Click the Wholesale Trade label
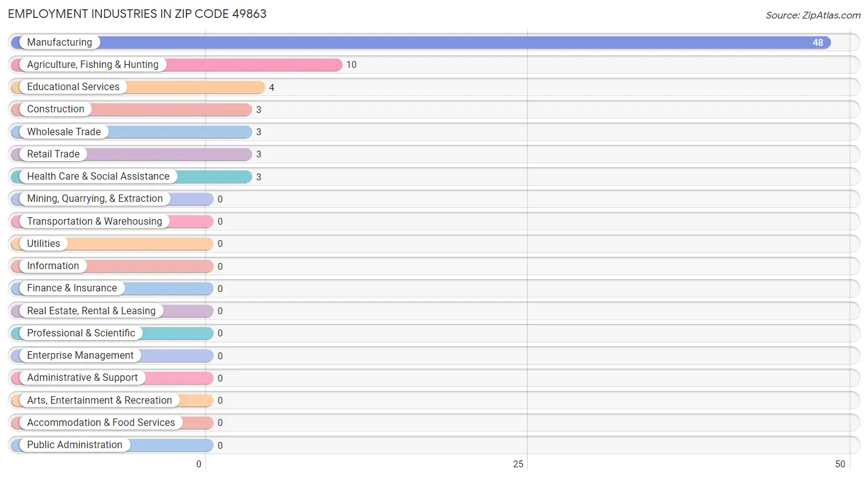Viewport: 868px width, 479px height. (x=64, y=131)
